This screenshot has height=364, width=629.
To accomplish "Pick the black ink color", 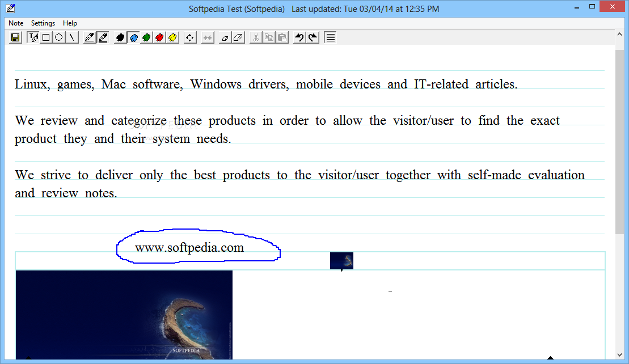I will [x=120, y=37].
